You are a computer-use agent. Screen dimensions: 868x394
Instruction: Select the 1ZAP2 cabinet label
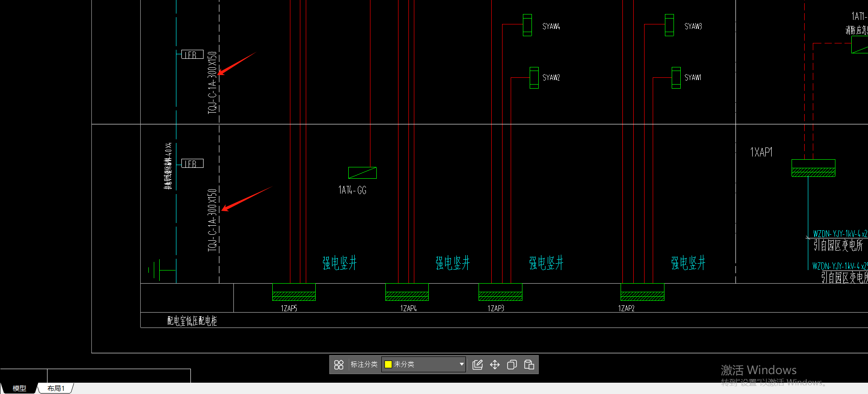coord(626,309)
